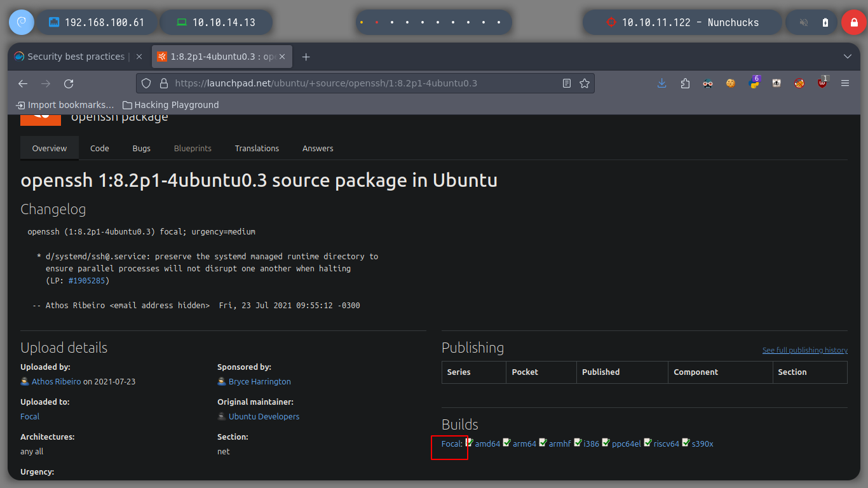Select the openssh 1:8.2p1-4ubuntu0.3 browser tab

(x=222, y=57)
